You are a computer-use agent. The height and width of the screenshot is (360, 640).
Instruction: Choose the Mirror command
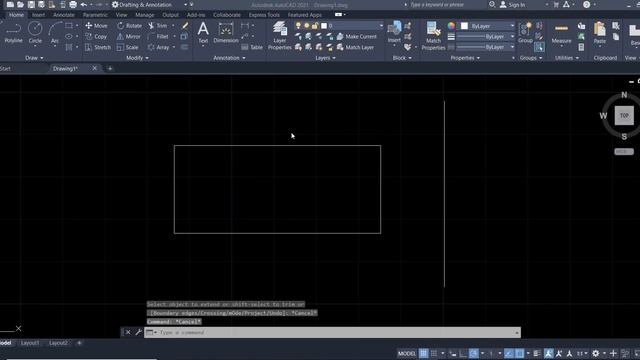tap(129, 36)
